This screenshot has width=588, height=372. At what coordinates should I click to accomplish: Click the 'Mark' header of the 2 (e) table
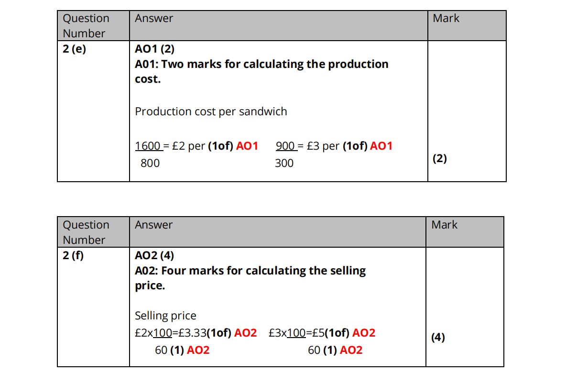pos(446,19)
